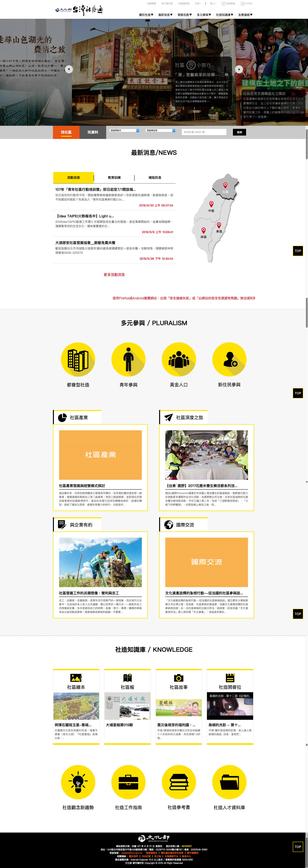Screen dimensions: 308x868
Task: Open 社造工作指南 briefcase icon
Action: pyautogui.click(x=128, y=782)
